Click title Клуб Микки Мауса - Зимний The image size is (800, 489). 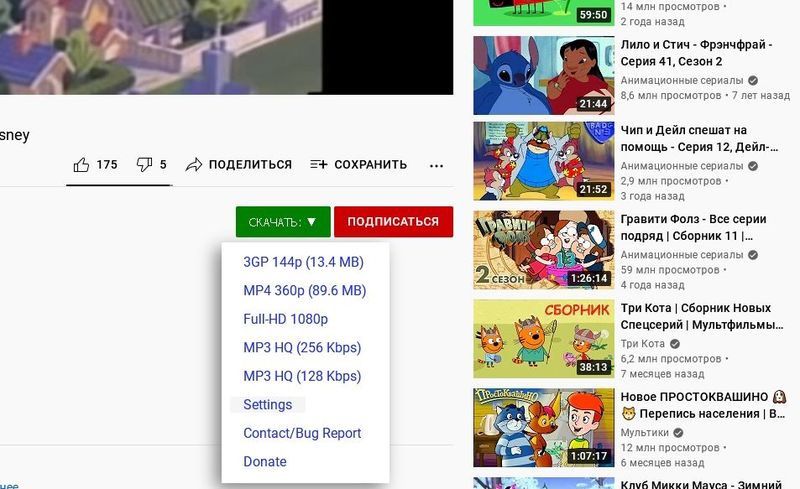701,484
